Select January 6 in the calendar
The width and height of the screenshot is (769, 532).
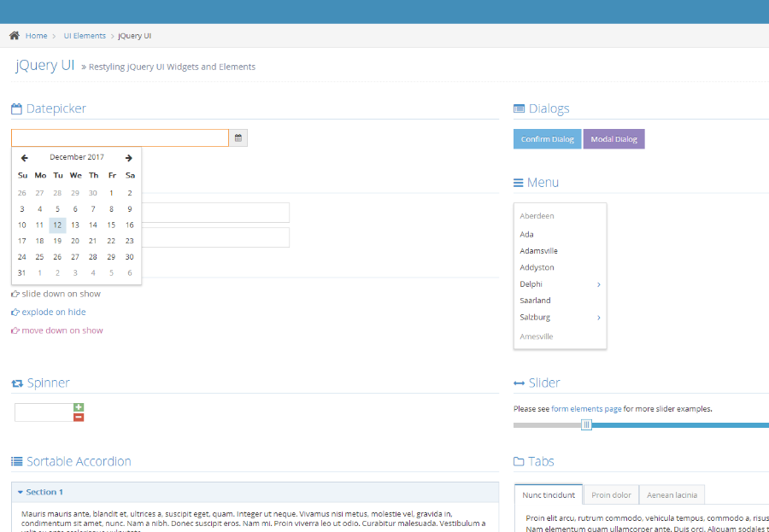click(x=130, y=273)
